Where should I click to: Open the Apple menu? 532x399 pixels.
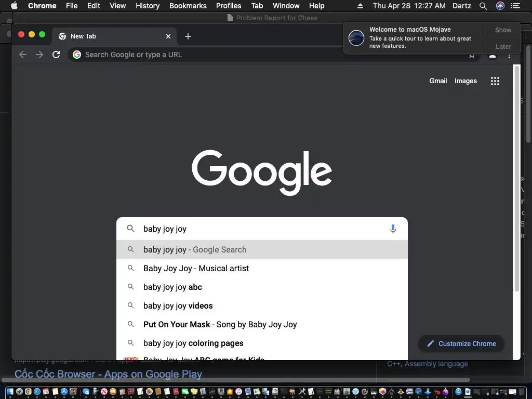point(14,6)
